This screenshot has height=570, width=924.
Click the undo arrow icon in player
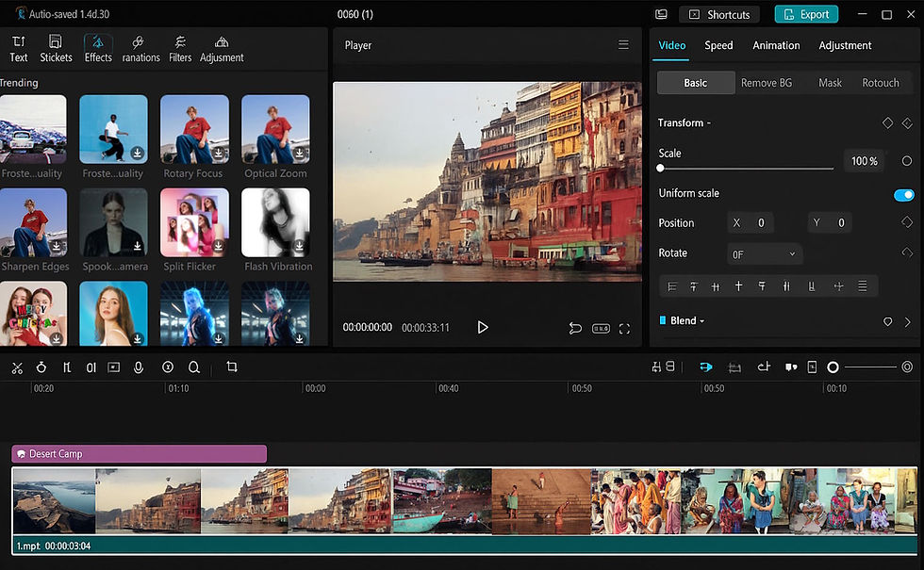[575, 329]
